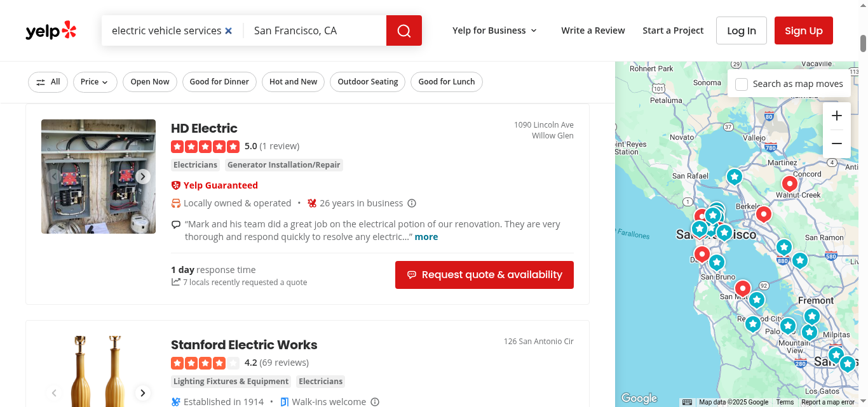Edit the 'electric vehicle services' search field
Screen dimensions: 868x407
[166, 30]
